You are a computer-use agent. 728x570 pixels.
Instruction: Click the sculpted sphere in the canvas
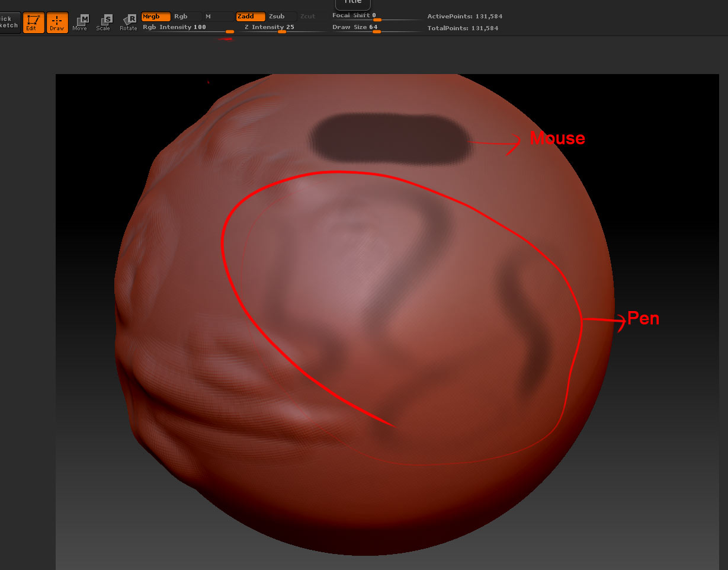(364, 314)
